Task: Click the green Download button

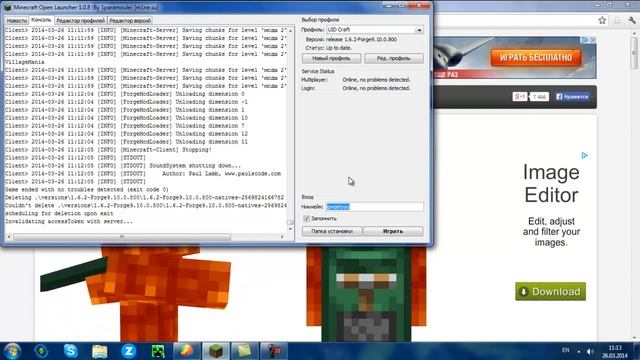Action: pyautogui.click(x=550, y=291)
